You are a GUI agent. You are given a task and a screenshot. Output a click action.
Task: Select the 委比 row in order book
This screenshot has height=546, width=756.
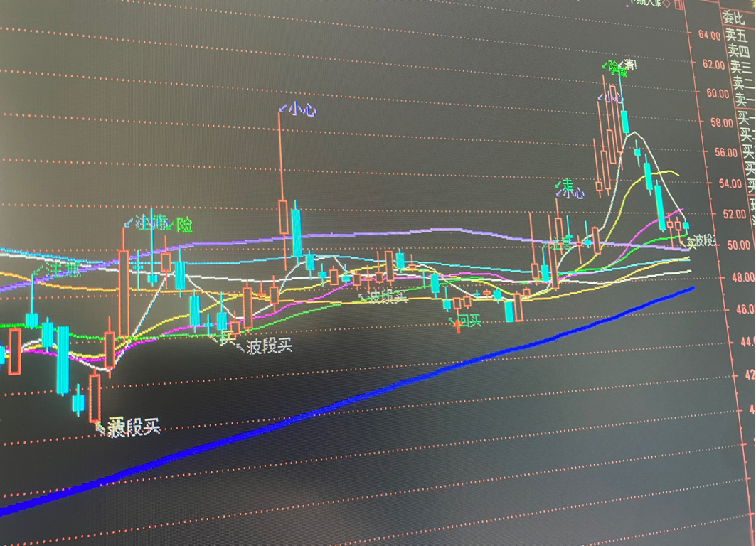click(x=734, y=18)
